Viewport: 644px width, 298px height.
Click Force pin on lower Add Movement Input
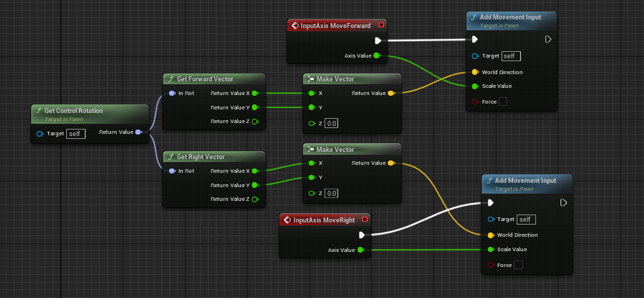tap(491, 265)
